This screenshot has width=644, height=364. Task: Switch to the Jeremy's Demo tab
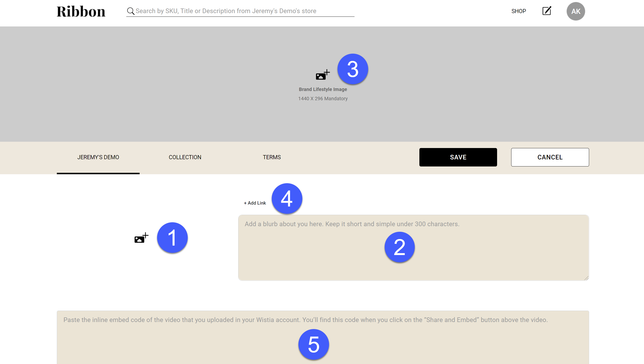pos(98,157)
